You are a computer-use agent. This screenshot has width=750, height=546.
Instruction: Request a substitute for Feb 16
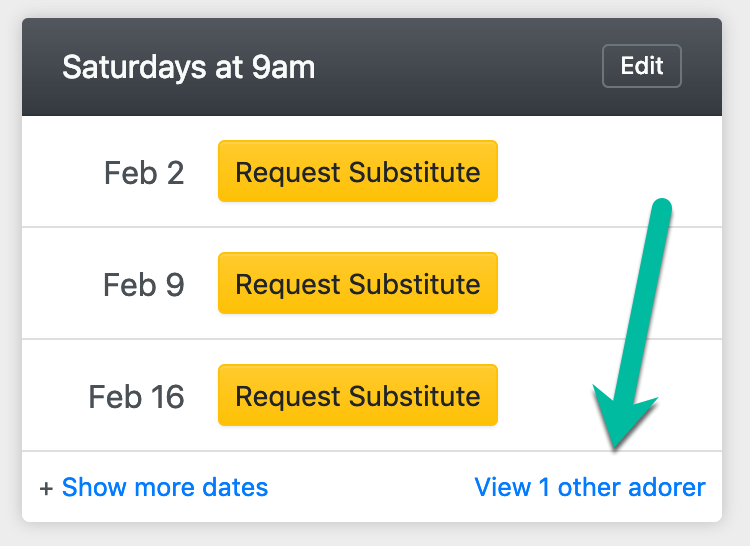[357, 396]
